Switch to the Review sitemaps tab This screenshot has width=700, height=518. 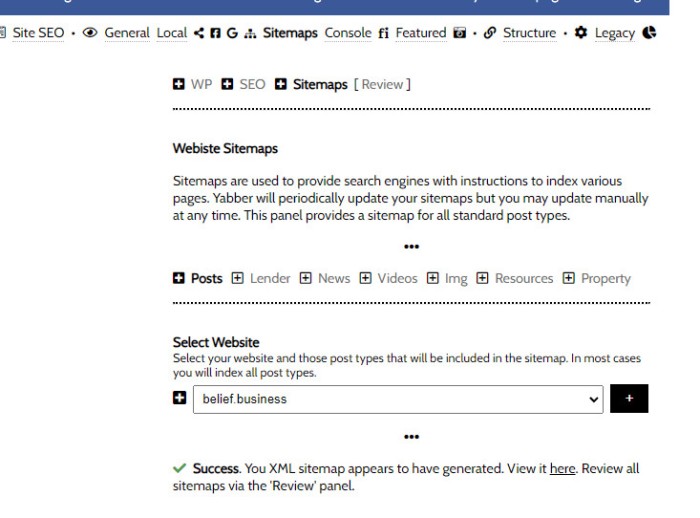tap(382, 85)
